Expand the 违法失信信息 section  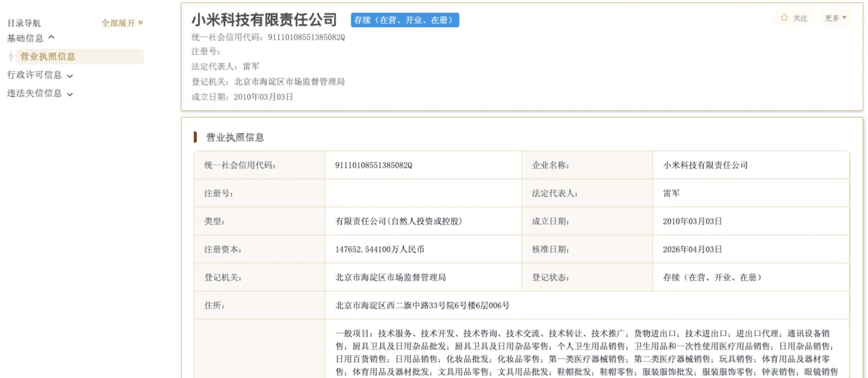tap(40, 93)
